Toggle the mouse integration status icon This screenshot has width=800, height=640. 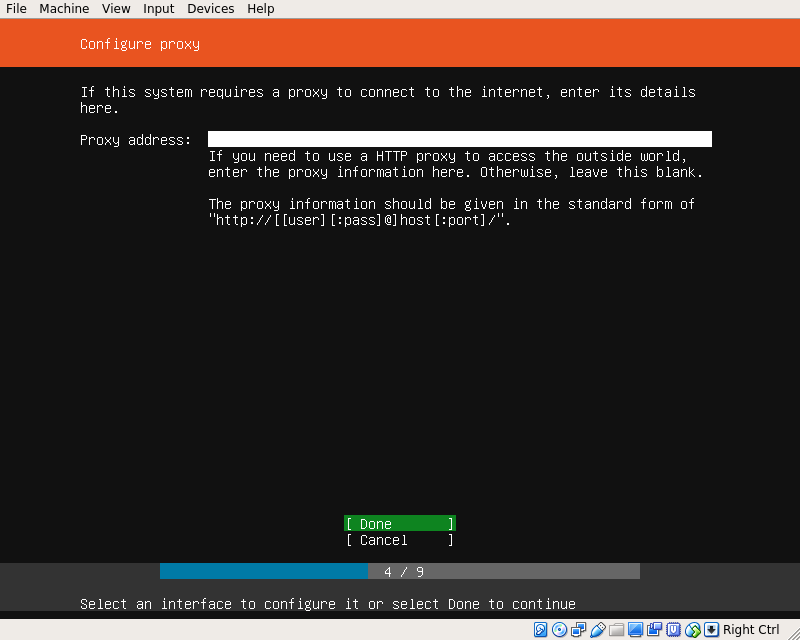(x=692, y=629)
